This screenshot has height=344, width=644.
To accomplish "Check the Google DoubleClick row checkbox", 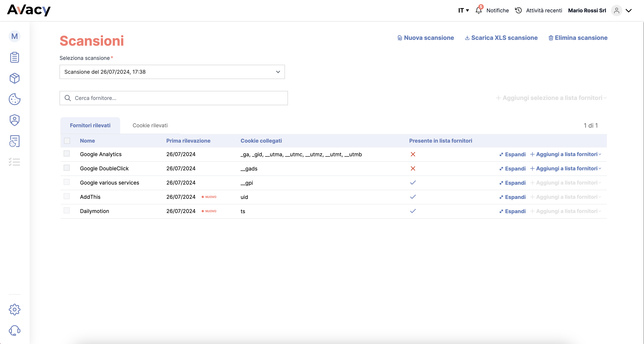I will click(66, 168).
